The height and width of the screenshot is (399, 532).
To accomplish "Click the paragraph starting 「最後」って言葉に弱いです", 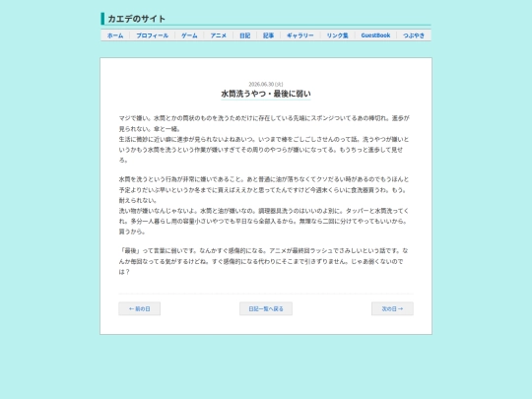I will click(264, 261).
